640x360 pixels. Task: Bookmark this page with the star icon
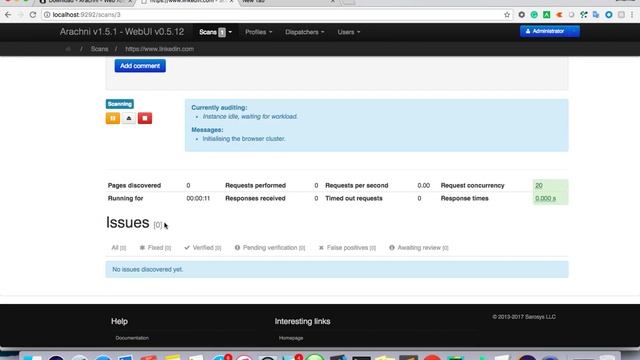click(x=507, y=15)
